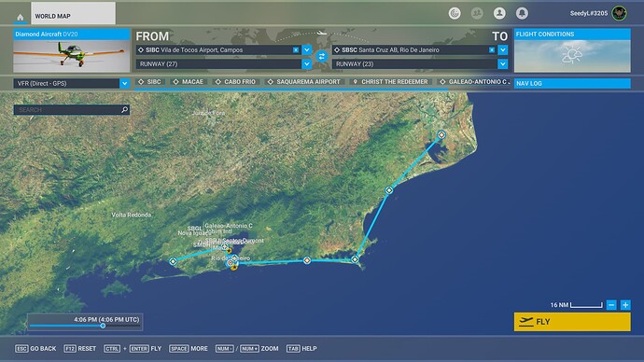Zoom in with the plus button

point(625,305)
